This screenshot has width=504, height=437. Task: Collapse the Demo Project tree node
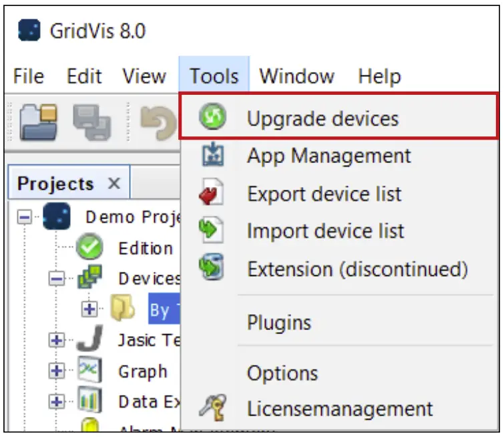click(24, 218)
